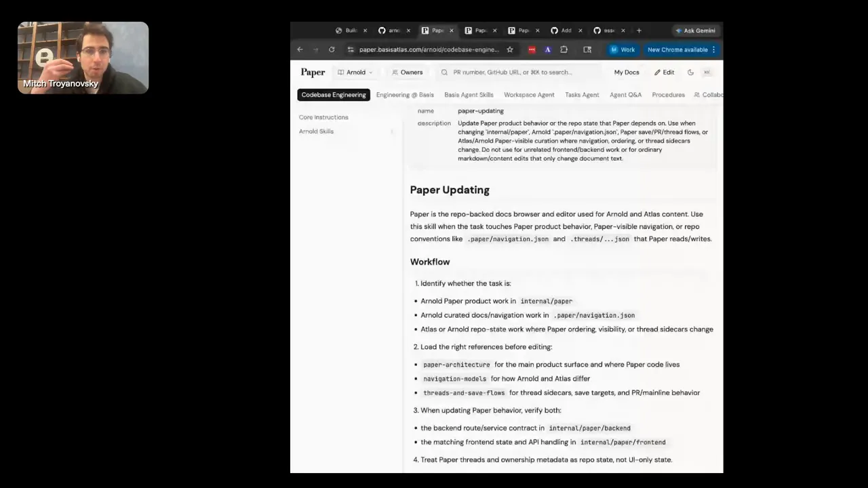Click 'navigation-models' code text

point(455,379)
